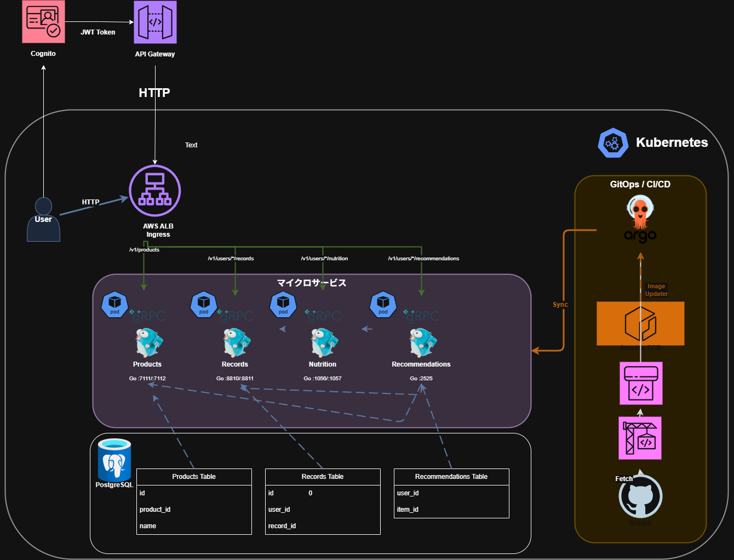
Task: Select the Image Updater label
Action: click(x=656, y=290)
